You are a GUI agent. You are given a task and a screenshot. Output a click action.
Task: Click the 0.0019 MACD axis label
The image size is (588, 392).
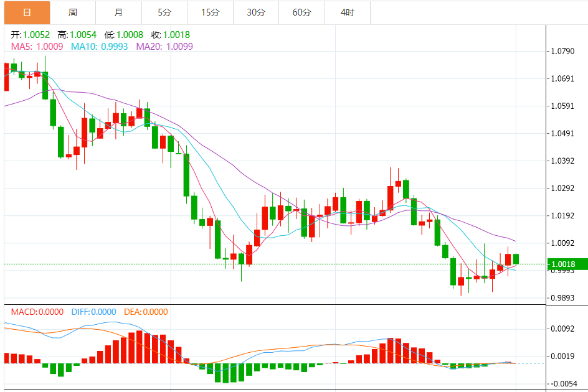[x=562, y=356]
